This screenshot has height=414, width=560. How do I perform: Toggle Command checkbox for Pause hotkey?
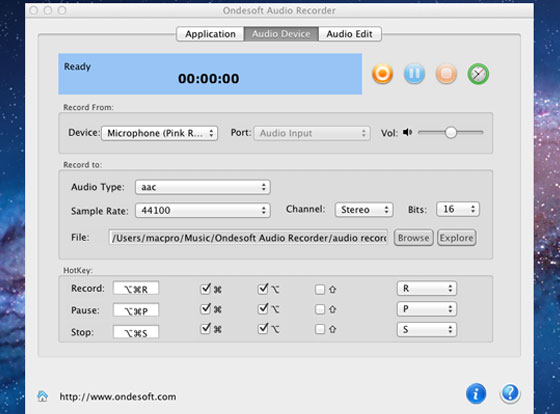[x=206, y=309]
